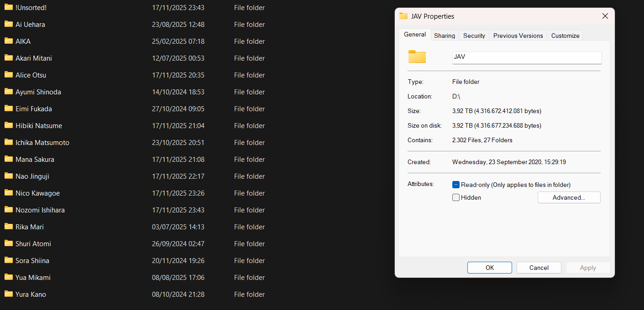This screenshot has width=644, height=310.
Task: Select the Yura Kano folder name
Action: coord(31,294)
